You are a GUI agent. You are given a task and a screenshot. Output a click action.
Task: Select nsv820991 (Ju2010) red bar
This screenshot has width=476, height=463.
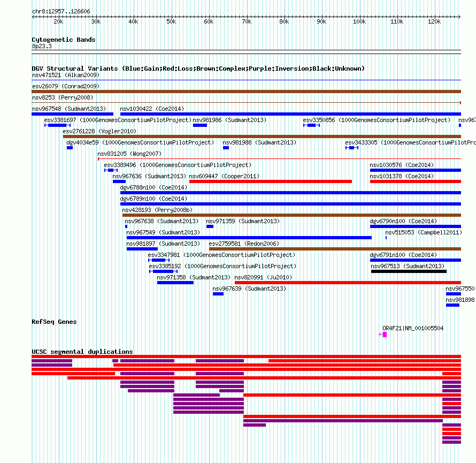coord(348,283)
